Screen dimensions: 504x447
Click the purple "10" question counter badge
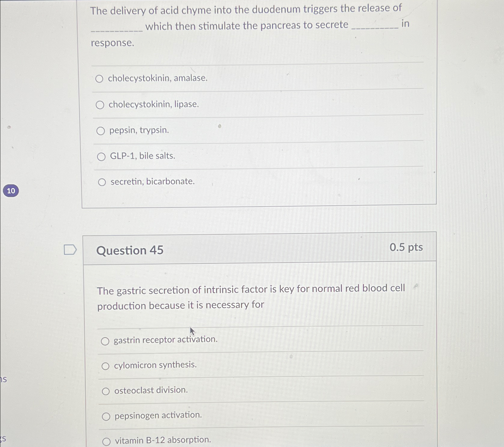pos(11,190)
